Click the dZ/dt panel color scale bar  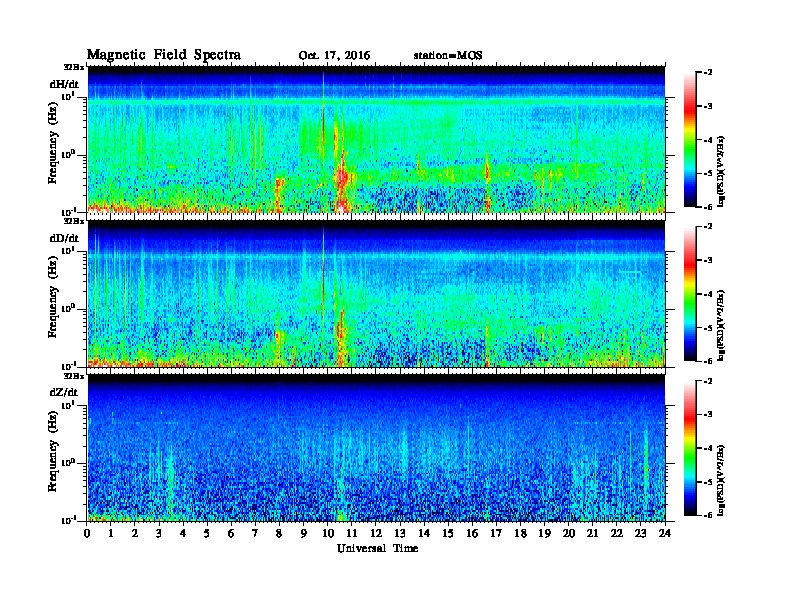click(x=690, y=448)
